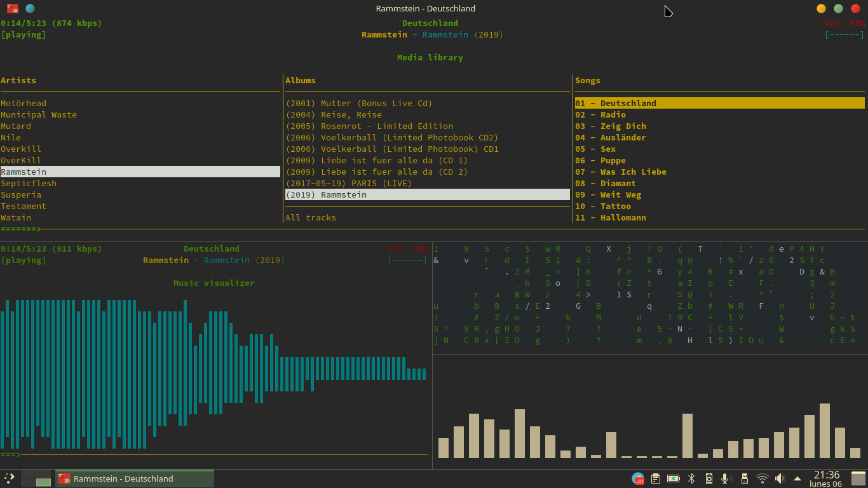
Task: Open the clipboard manager tray icon
Action: 656,478
